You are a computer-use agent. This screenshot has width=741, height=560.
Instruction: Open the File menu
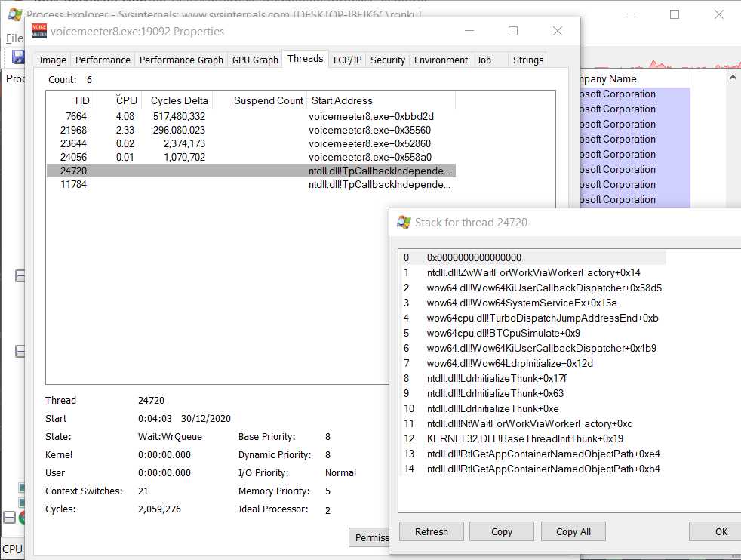(14, 38)
